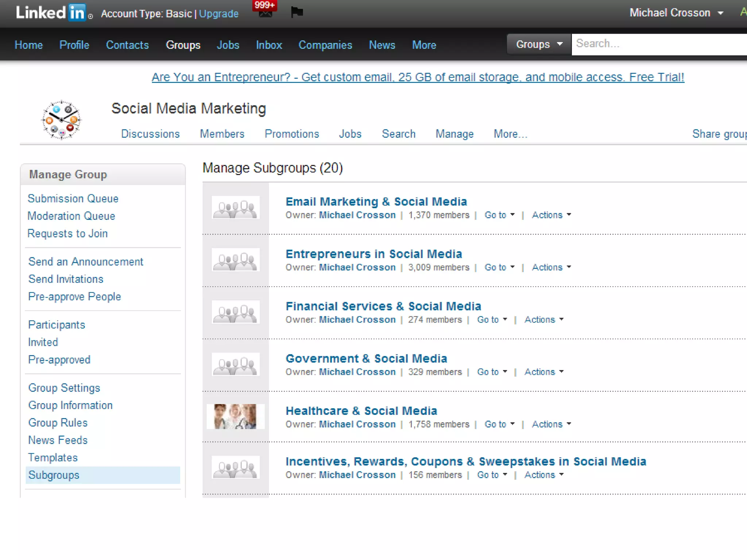Click the Healthcare & Social Media subgroup photo

235,416
